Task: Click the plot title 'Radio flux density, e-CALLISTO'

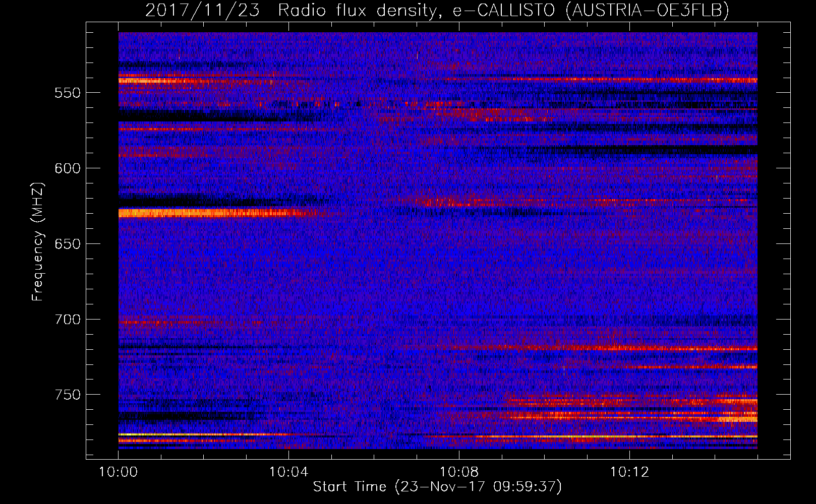Action: 416,10
